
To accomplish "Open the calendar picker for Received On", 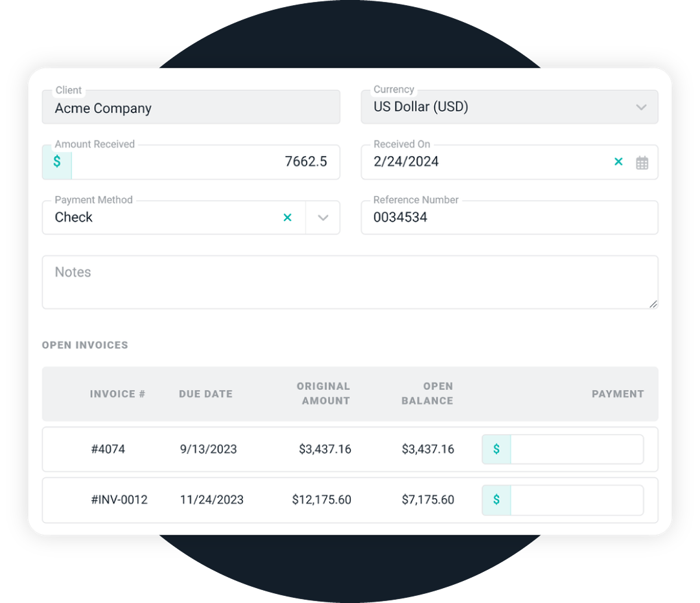I will coord(642,162).
